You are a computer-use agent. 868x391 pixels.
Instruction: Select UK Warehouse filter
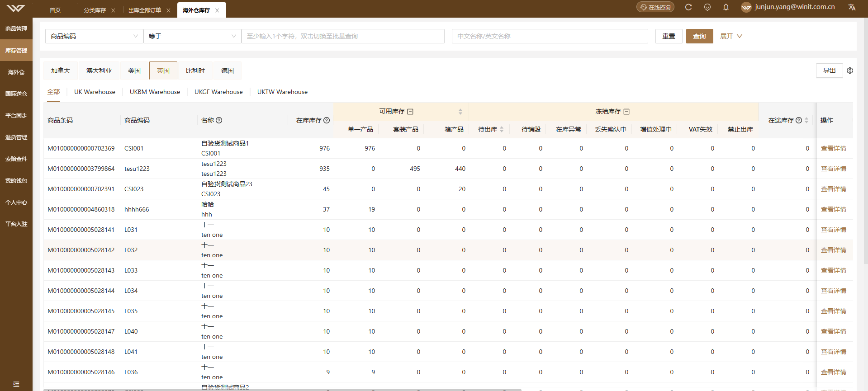coord(95,92)
